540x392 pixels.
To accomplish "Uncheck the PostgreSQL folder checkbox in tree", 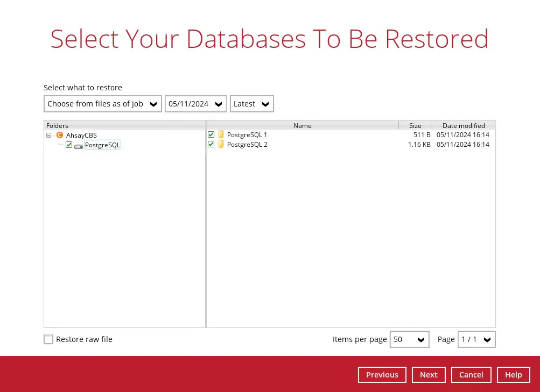I will click(69, 145).
